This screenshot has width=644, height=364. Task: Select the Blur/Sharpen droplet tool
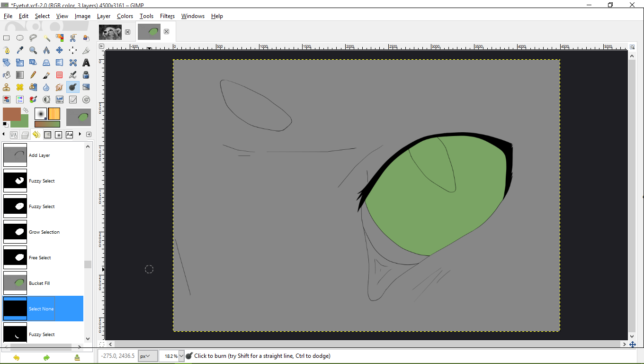pyautogui.click(x=46, y=87)
